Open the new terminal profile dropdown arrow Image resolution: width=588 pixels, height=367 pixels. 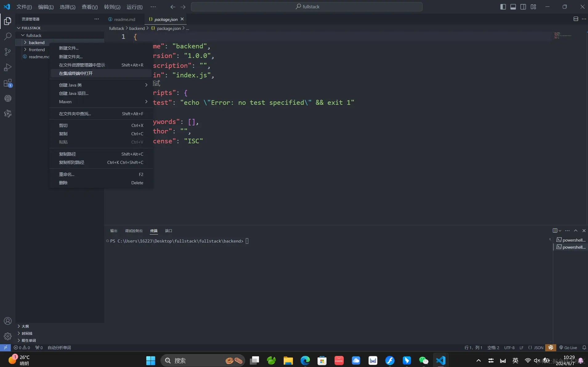560,230
